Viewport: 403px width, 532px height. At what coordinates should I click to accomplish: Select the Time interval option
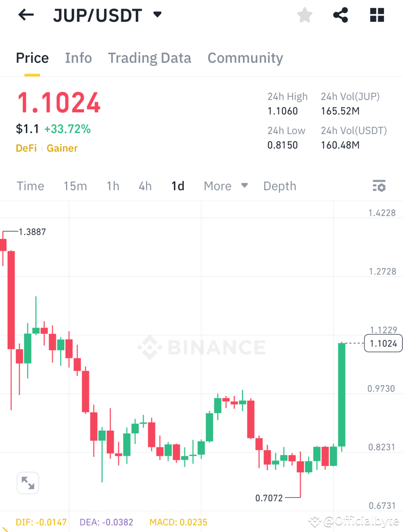[x=30, y=185]
